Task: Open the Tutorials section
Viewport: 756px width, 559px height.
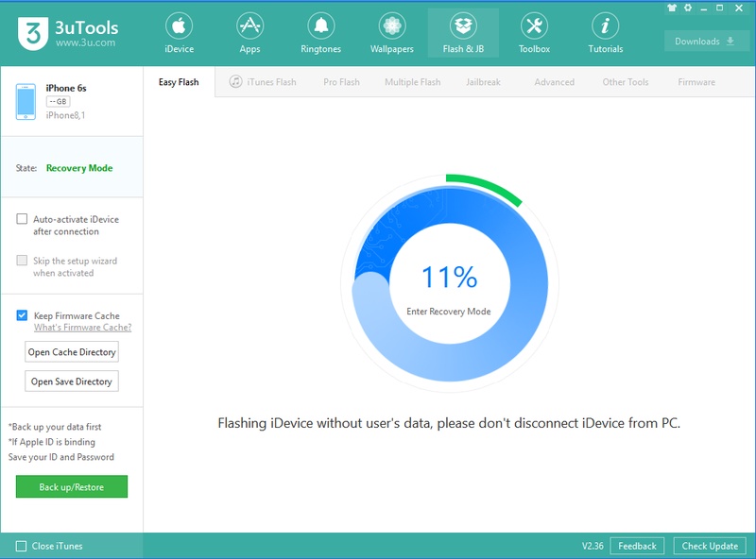Action: [x=605, y=34]
